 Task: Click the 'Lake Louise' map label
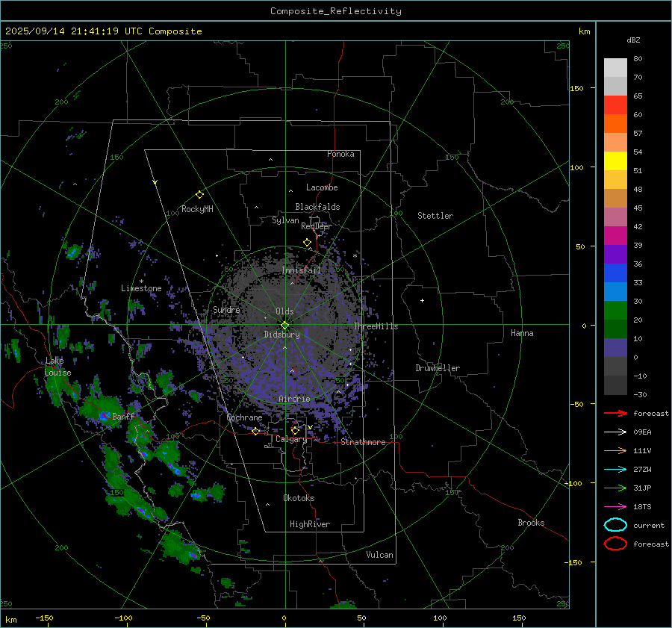pyautogui.click(x=57, y=367)
